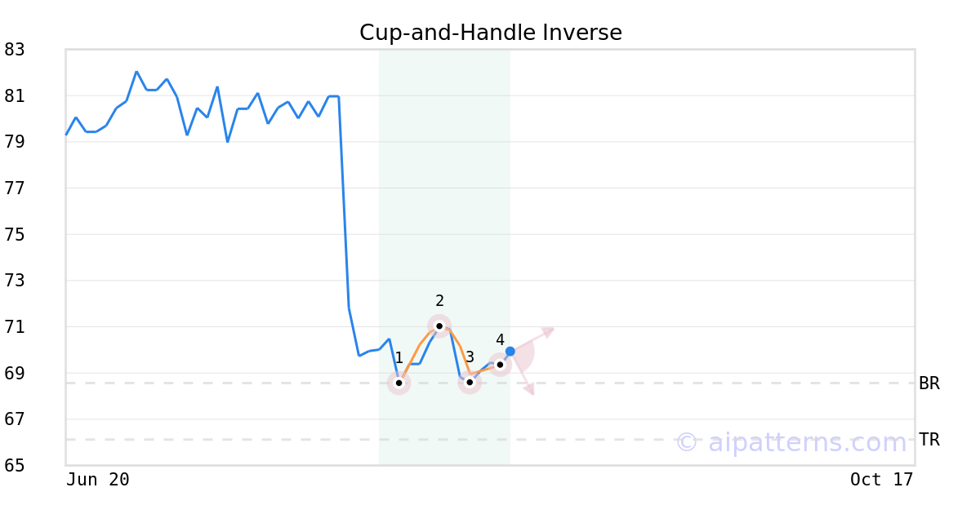Click pattern point 1 marker
The width and height of the screenshot is (980, 514).
399,383
